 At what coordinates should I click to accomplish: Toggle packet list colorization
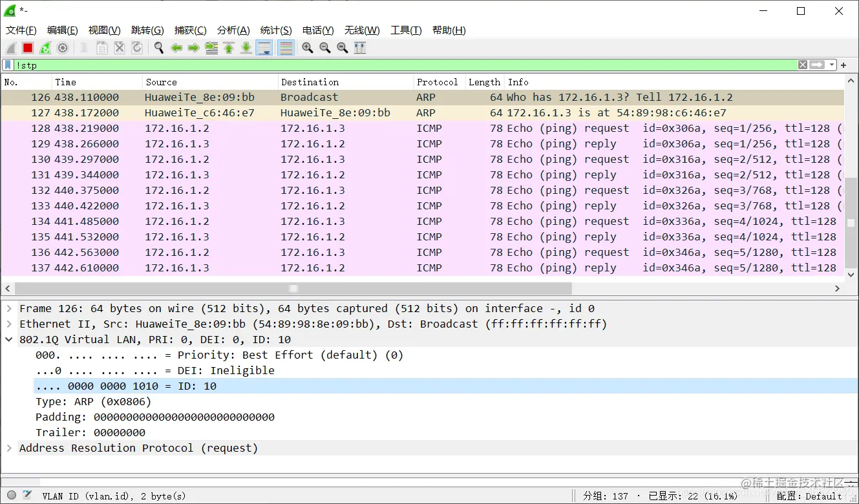[286, 48]
